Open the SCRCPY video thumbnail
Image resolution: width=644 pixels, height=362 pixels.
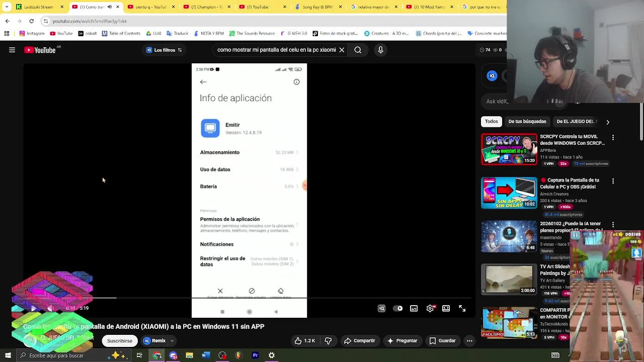(x=509, y=149)
